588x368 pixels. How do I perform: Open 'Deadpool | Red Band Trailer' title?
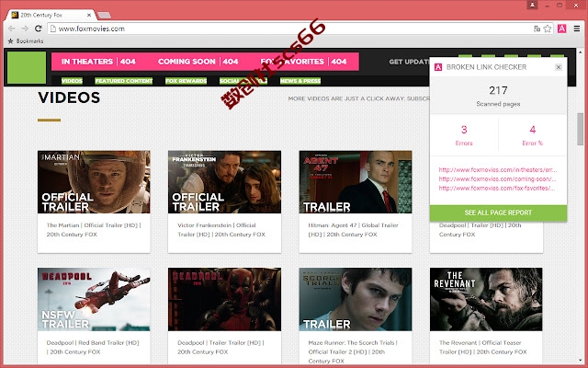[x=93, y=348]
